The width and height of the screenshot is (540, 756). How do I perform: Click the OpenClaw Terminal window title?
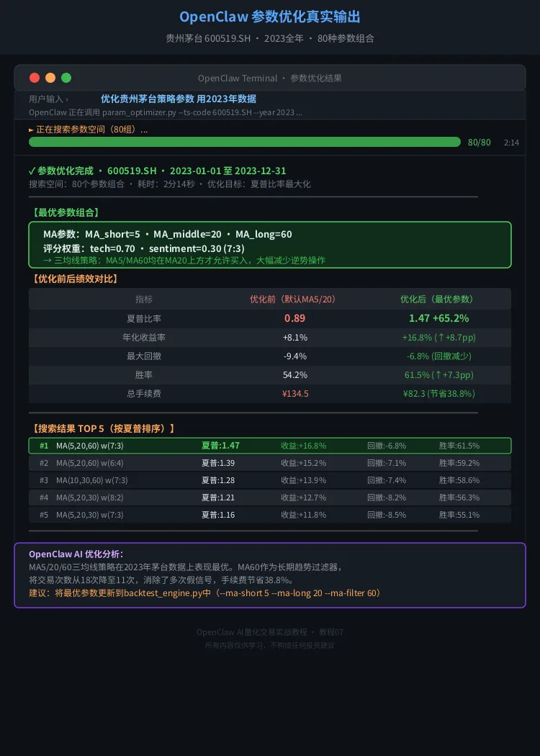[x=270, y=78]
